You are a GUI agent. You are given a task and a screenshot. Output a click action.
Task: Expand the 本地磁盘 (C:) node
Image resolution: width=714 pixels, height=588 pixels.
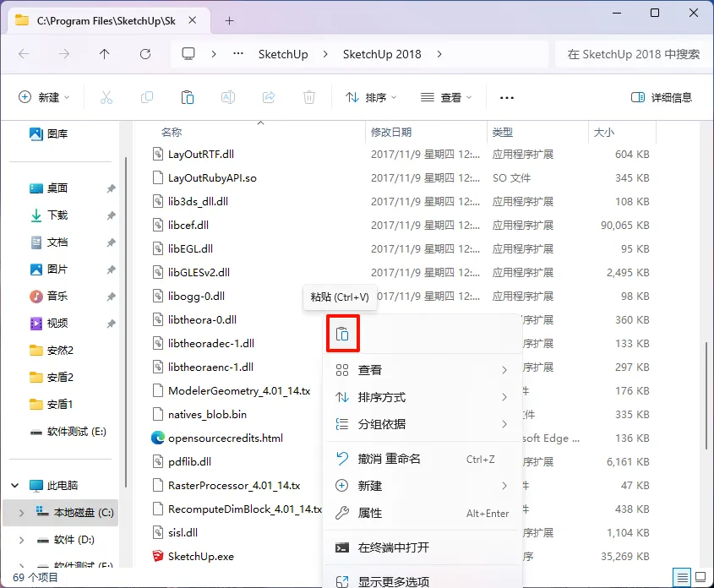[21, 513]
